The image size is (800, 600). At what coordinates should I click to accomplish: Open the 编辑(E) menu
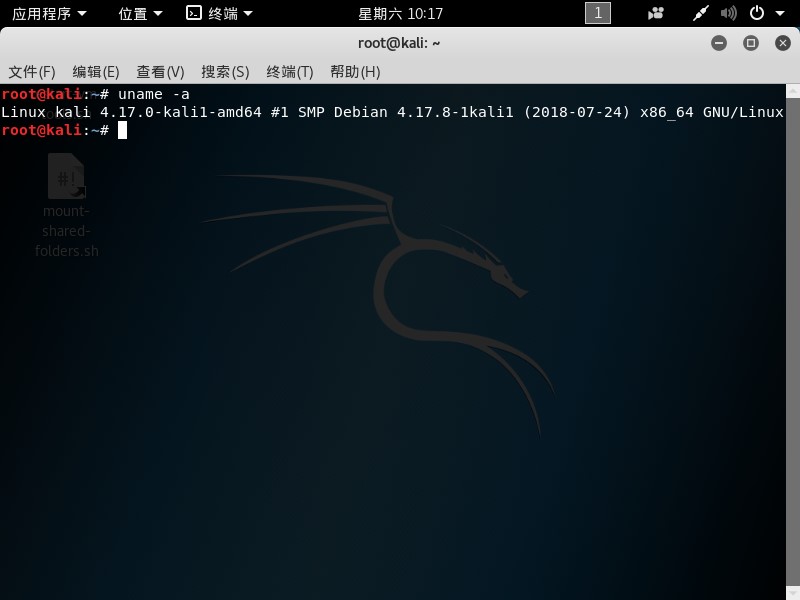(96, 72)
